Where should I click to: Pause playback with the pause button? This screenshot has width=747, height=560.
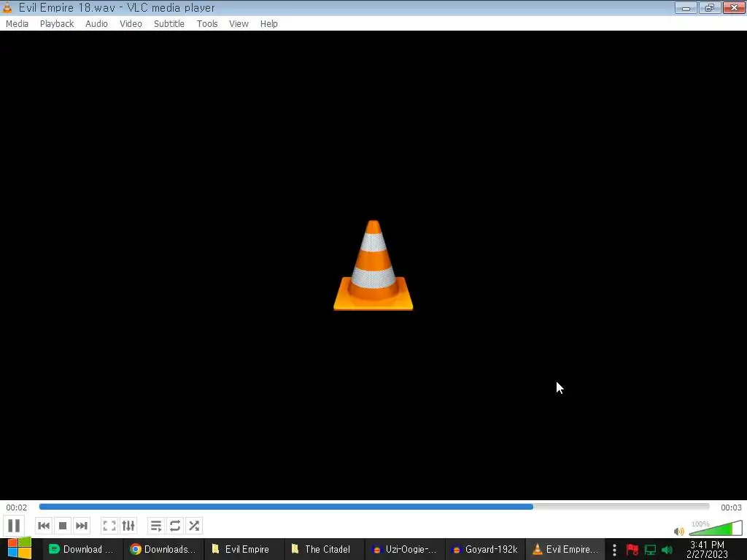click(x=14, y=526)
